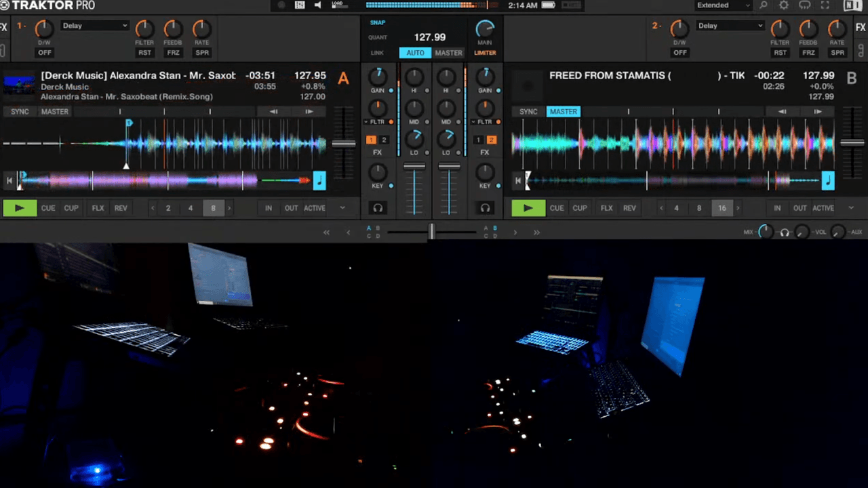The height and width of the screenshot is (488, 868).
Task: Select loop size 8 on Deck A
Action: [213, 208]
